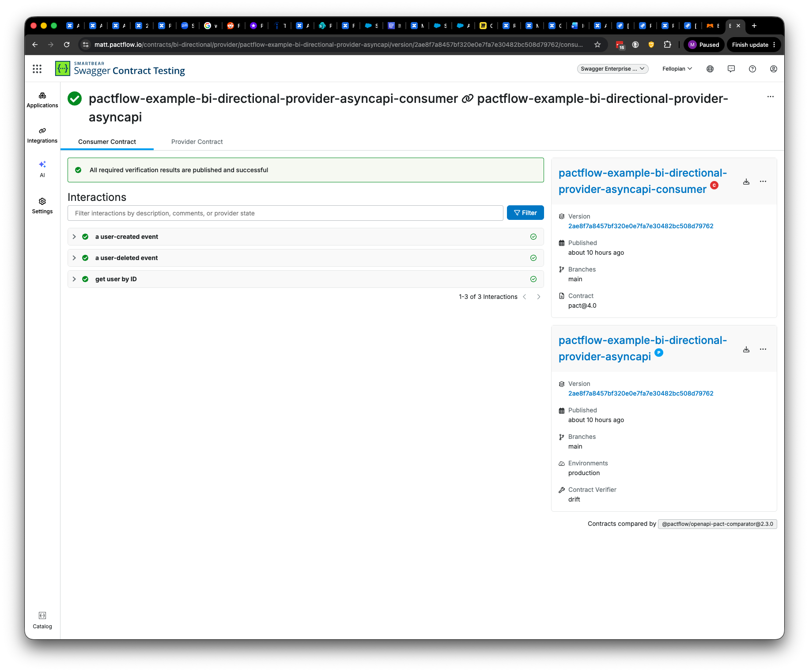The height and width of the screenshot is (672, 809).
Task: Open page-level more options ellipsis
Action: coord(771,97)
